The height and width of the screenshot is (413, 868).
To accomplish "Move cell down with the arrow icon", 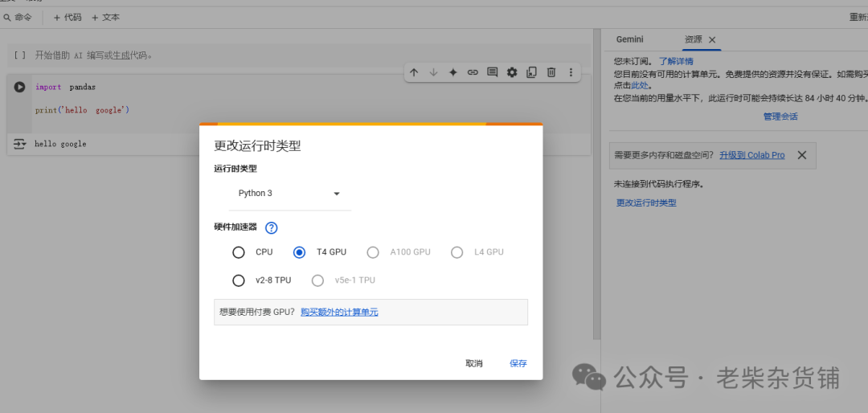I will (x=433, y=72).
